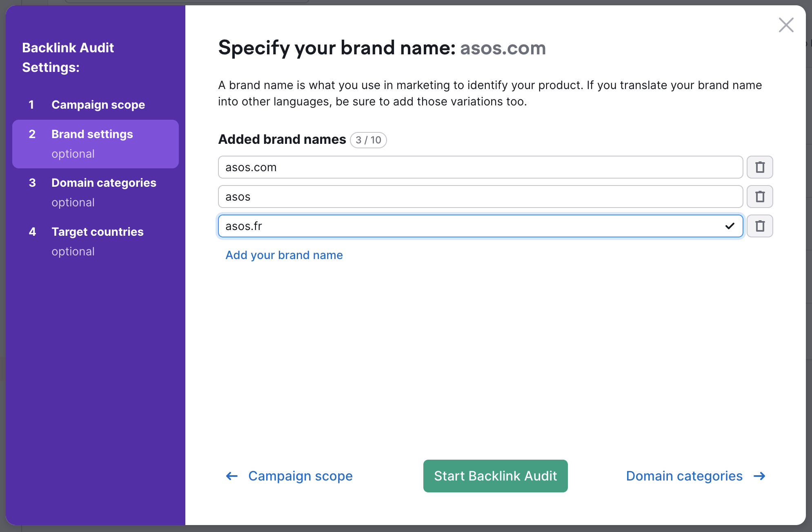
Task: Select the highlighted Brand settings step
Action: click(x=92, y=134)
